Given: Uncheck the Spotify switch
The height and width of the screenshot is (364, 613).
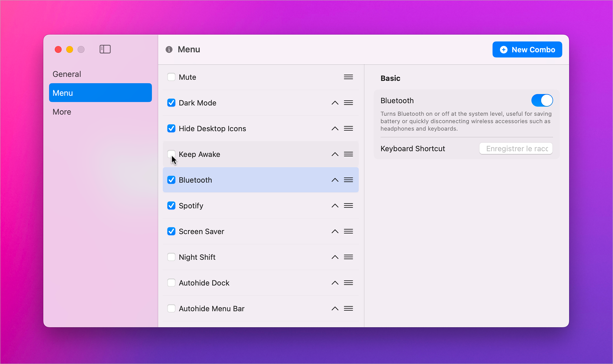Looking at the screenshot, I should point(171,206).
